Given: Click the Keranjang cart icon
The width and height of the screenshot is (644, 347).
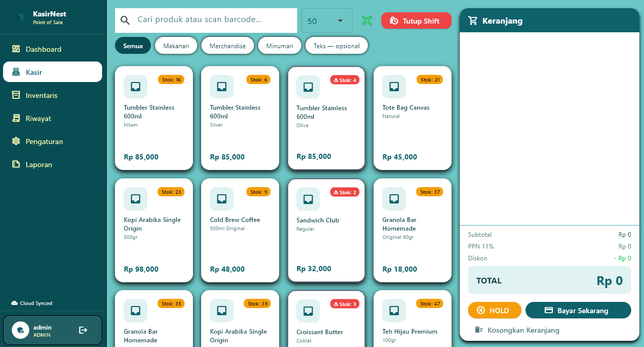Looking at the screenshot, I should click(x=473, y=21).
